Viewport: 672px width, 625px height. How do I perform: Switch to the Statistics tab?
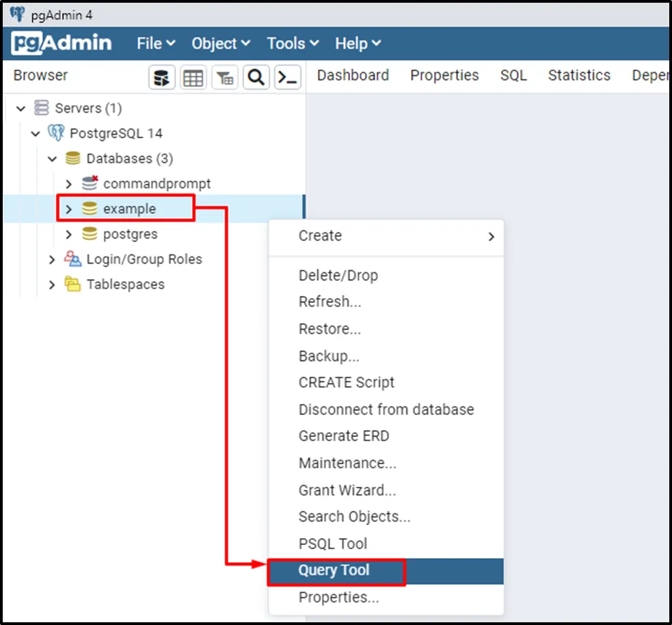[x=579, y=75]
